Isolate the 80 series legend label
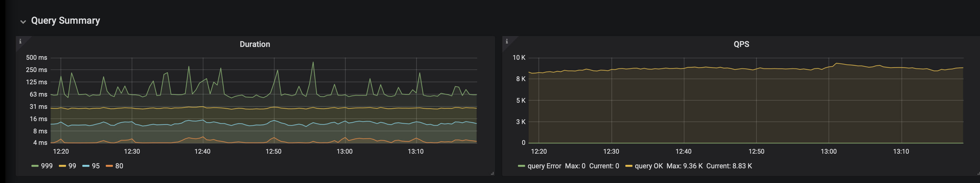 (119, 166)
